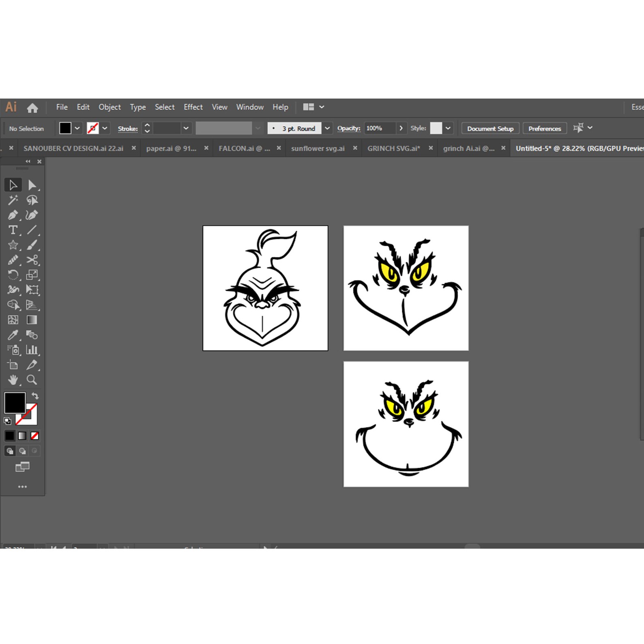Apply Gradient mode button
The width and height of the screenshot is (644, 644).
(x=22, y=436)
